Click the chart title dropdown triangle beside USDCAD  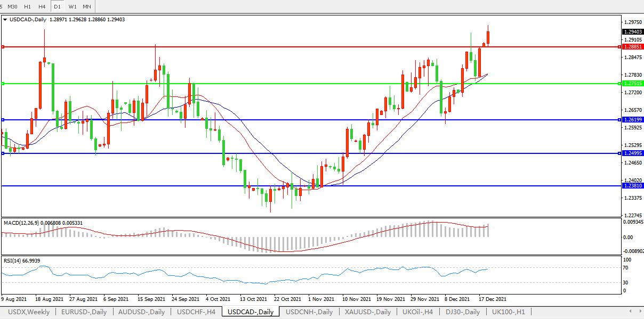5,19
